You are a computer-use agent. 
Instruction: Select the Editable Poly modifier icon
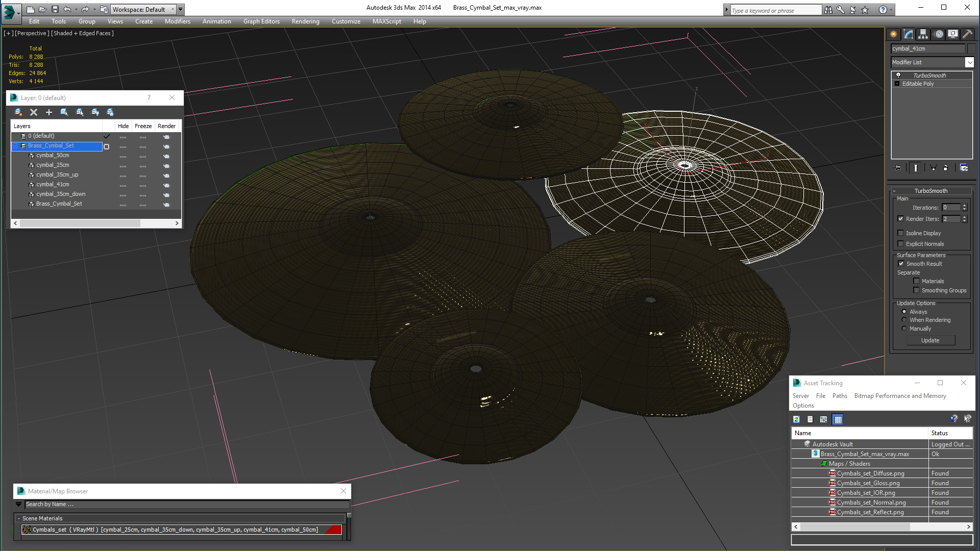coord(898,84)
